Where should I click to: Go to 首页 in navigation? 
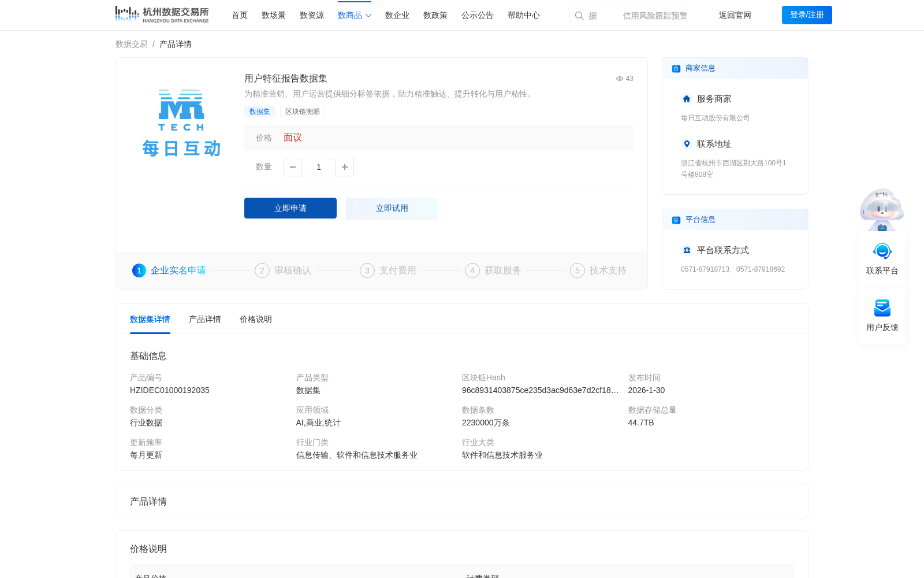240,15
